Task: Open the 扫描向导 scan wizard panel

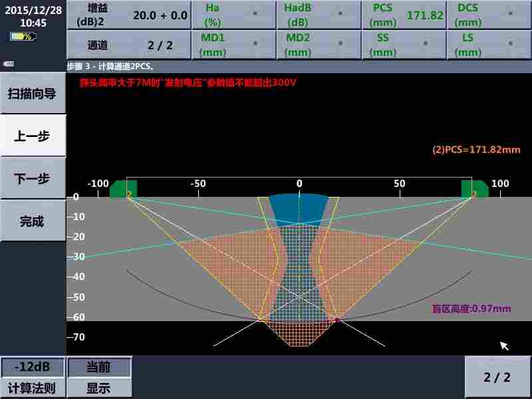Action: click(x=33, y=93)
